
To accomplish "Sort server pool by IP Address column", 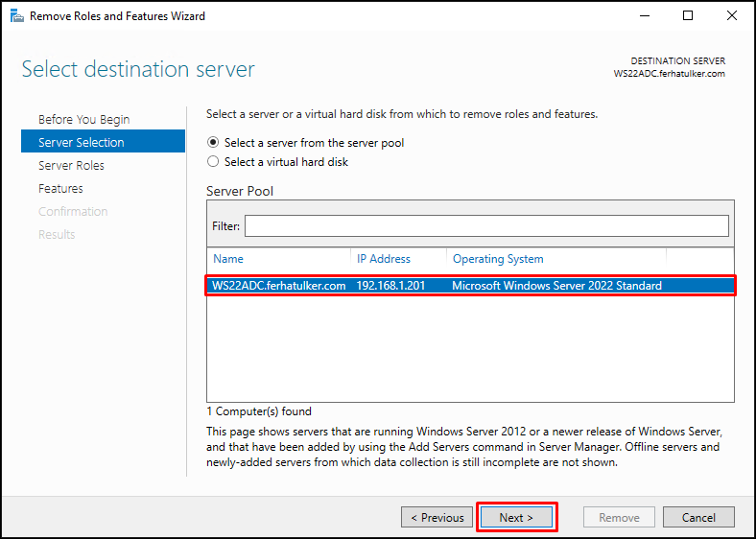I will point(384,259).
